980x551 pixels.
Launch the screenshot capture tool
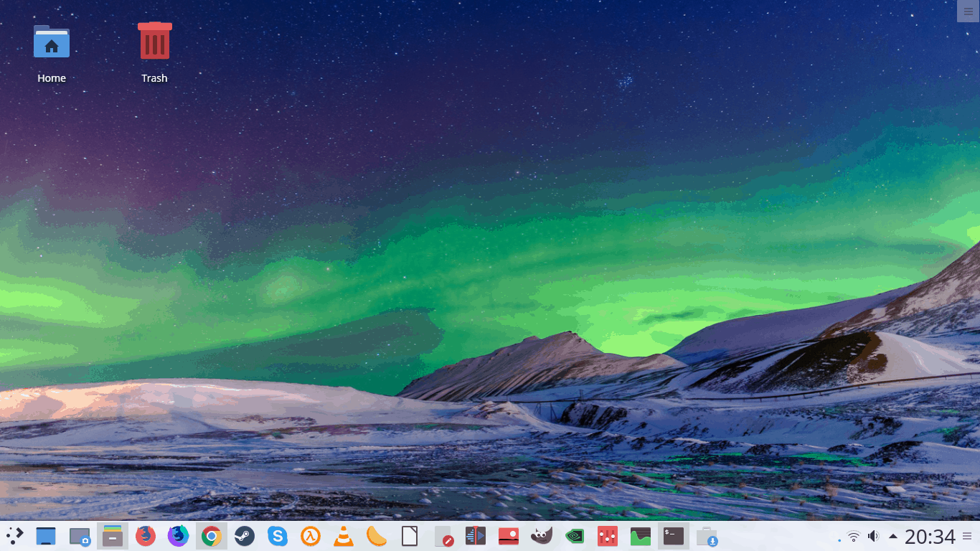79,537
